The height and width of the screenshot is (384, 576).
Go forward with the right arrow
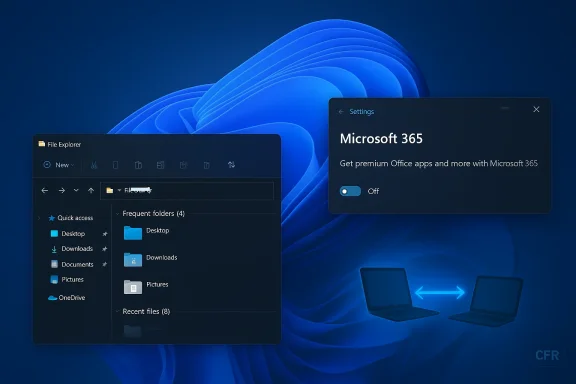click(x=62, y=190)
